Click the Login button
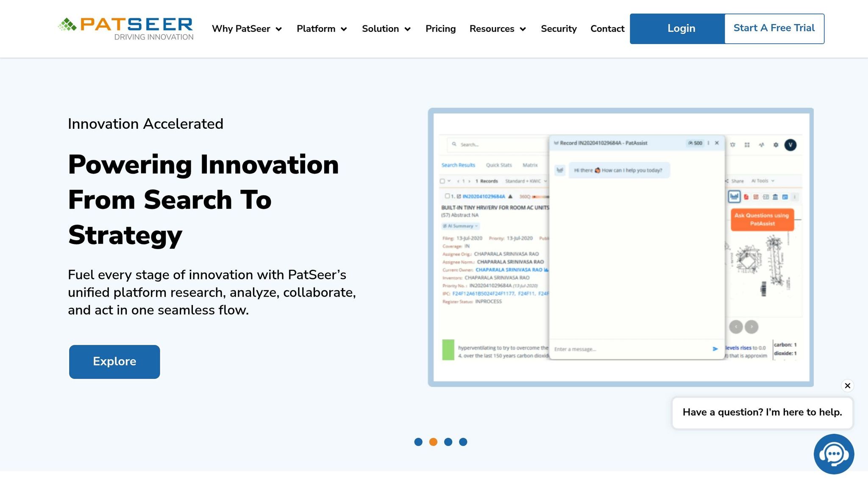Image resolution: width=868 pixels, height=488 pixels. click(x=677, y=29)
